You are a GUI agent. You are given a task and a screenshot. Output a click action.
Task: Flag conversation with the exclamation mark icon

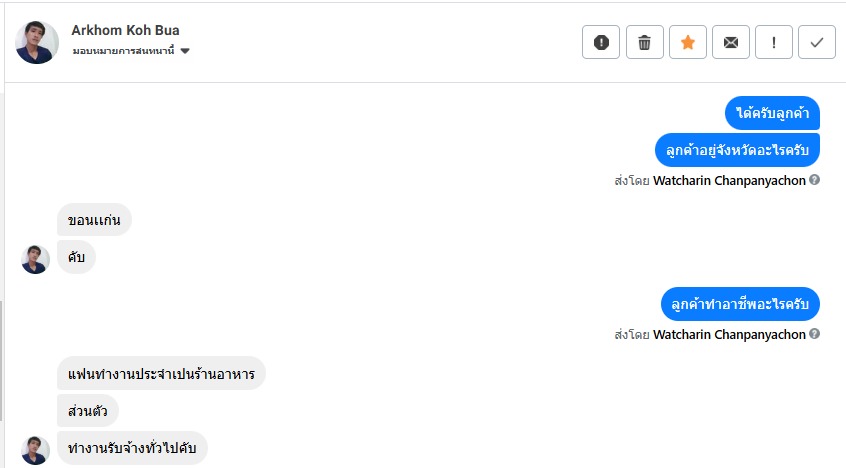774,42
